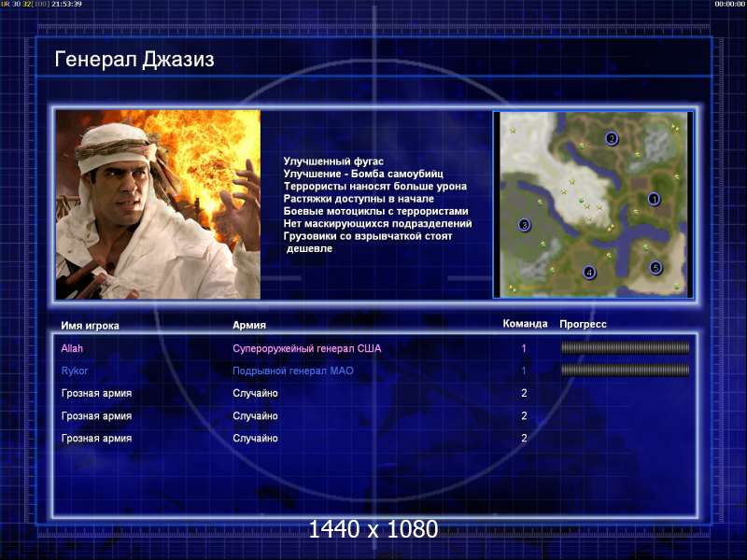Click army "Супероружейный генерал США"

click(307, 348)
